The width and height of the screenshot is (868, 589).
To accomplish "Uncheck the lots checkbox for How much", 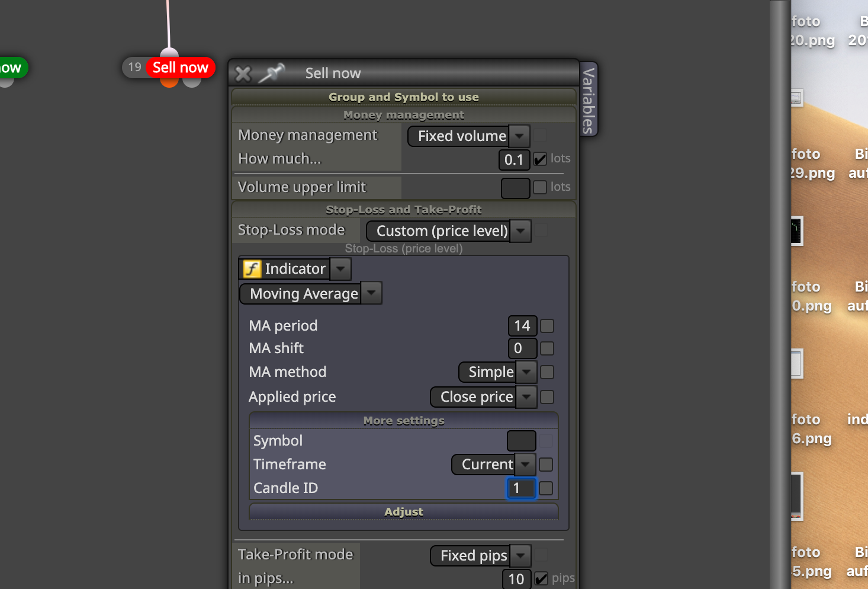I will coord(540,159).
